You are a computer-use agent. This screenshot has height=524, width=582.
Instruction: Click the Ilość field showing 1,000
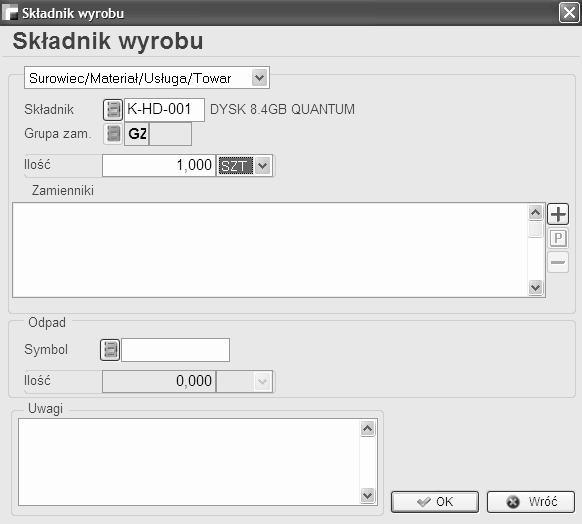click(x=159, y=166)
